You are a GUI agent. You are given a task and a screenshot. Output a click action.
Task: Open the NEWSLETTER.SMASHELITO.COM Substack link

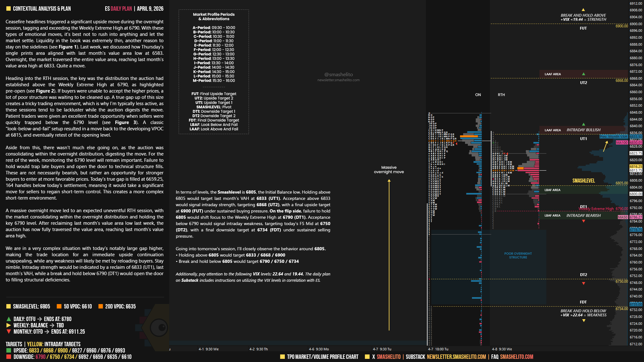456,357
